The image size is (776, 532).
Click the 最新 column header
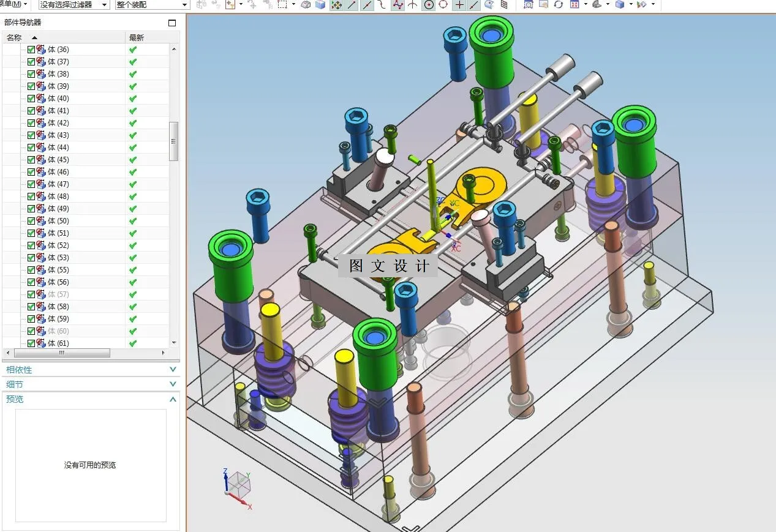click(x=137, y=37)
